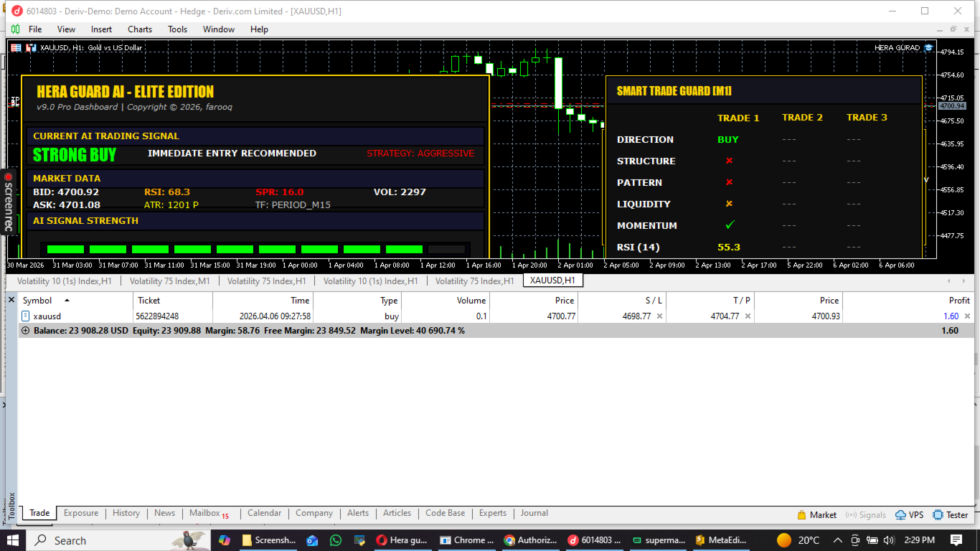Sort trades by Volume column
The height and width of the screenshot is (551, 980).
[446, 301]
